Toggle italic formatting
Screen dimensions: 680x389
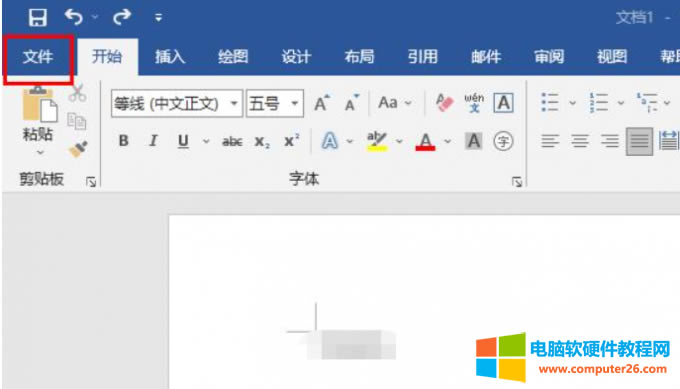pos(153,141)
